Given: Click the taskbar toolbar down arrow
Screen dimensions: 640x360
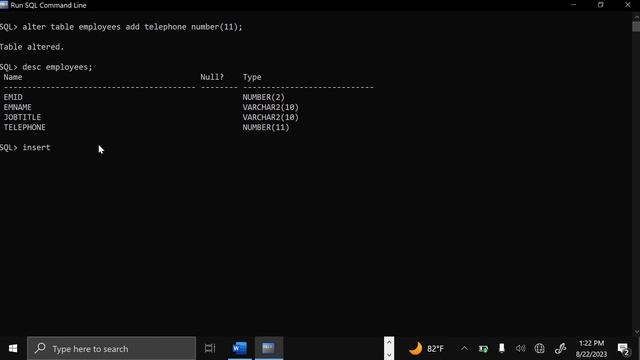Looking at the screenshot, I should point(389,355).
